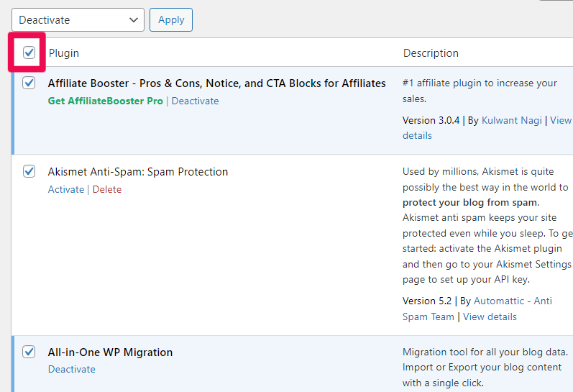This screenshot has width=573, height=392.
Task: Open Automattic - Anti Spam Team link
Action: pyautogui.click(x=513, y=301)
